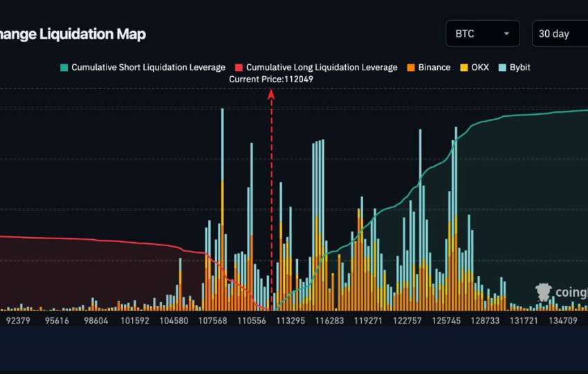Click the yellow OKX legend swatch
The width and height of the screenshot is (588, 374).
tap(464, 68)
